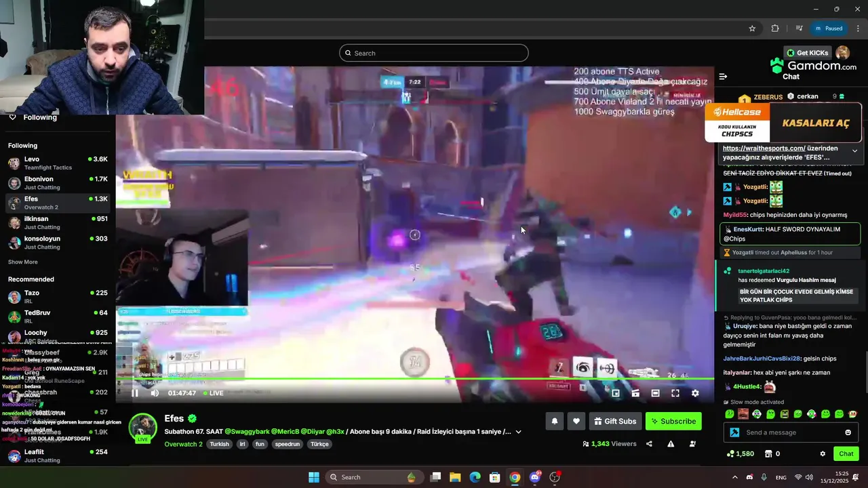868x488 pixels.
Task: Open Tazo recommended channel
Action: pyautogui.click(x=58, y=297)
